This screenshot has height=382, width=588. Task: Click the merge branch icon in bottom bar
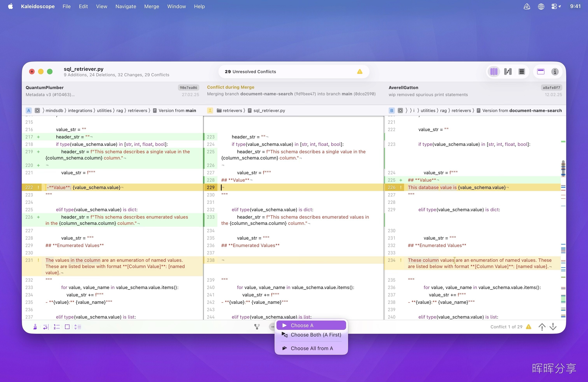pos(257,327)
